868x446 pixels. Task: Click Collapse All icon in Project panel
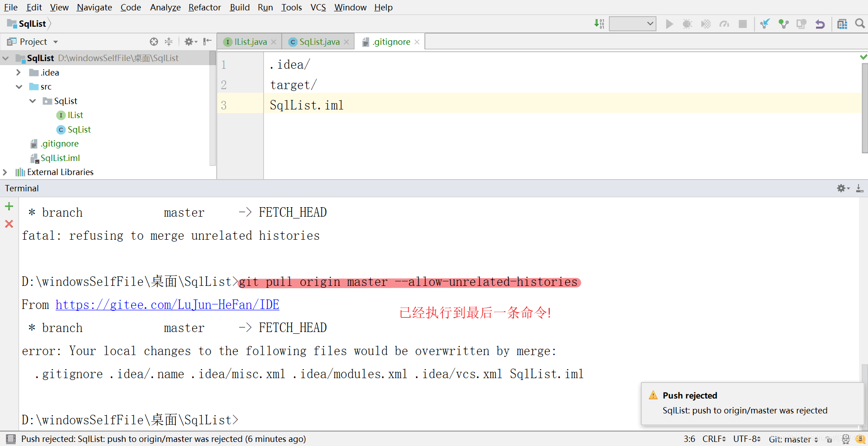point(169,42)
